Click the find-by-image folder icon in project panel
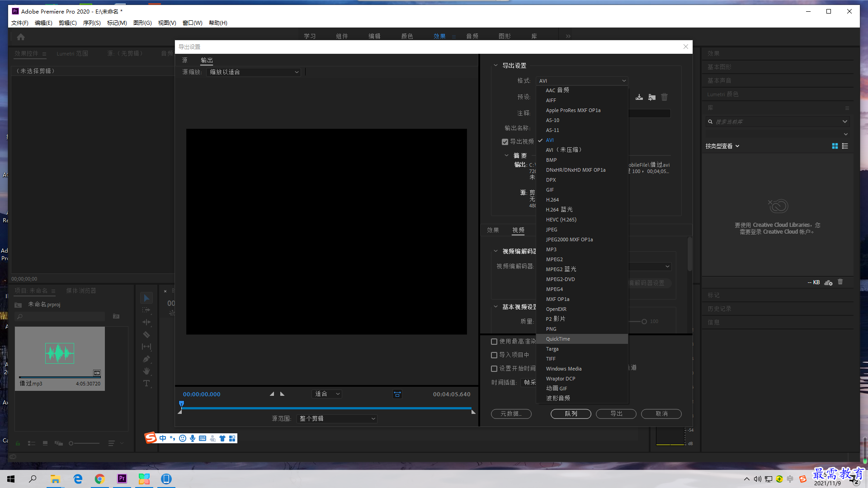The width and height of the screenshot is (868, 488). (116, 316)
